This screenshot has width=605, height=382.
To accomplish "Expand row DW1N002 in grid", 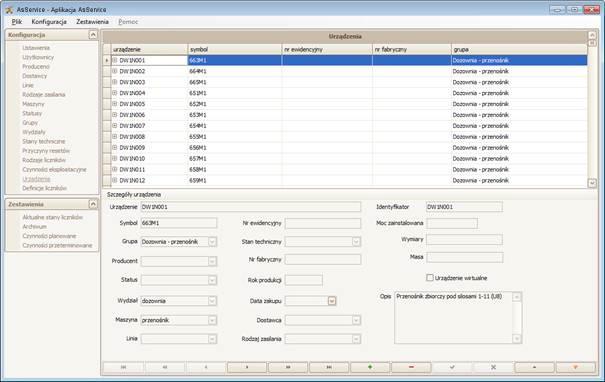I will [115, 71].
